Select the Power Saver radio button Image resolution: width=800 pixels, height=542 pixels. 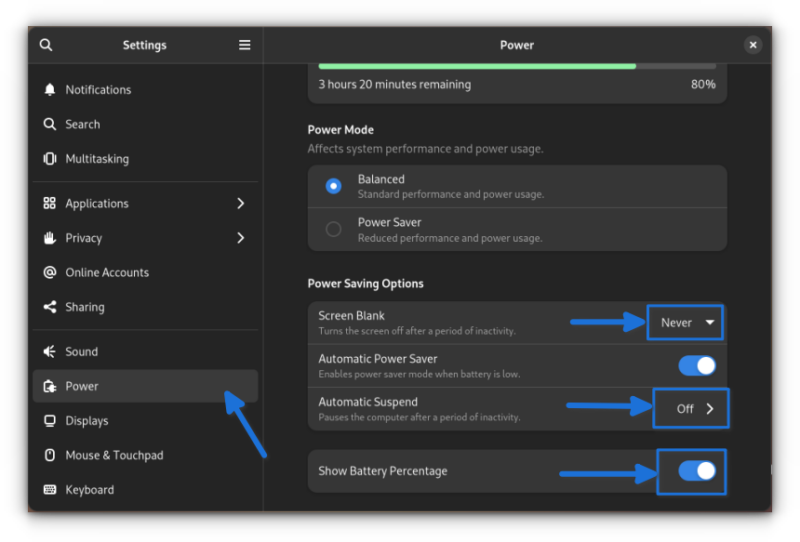tap(334, 229)
